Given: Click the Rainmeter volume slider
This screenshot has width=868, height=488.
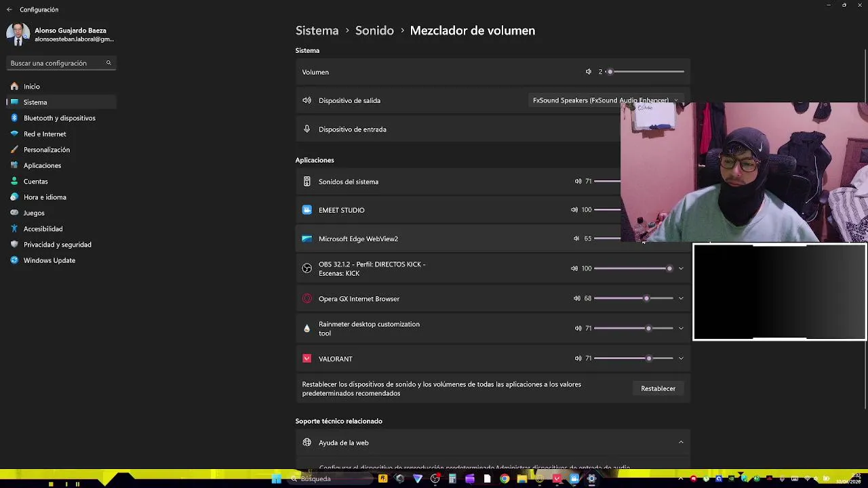Looking at the screenshot, I should pyautogui.click(x=633, y=328).
